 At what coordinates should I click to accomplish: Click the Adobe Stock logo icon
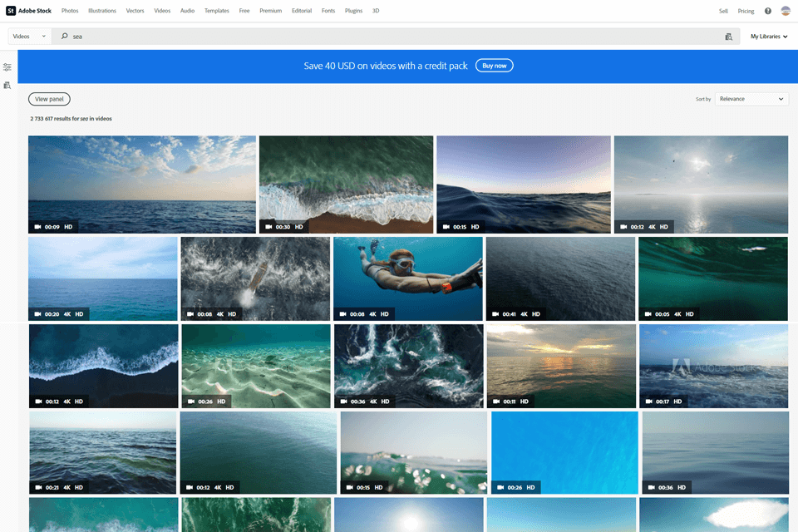(x=11, y=11)
